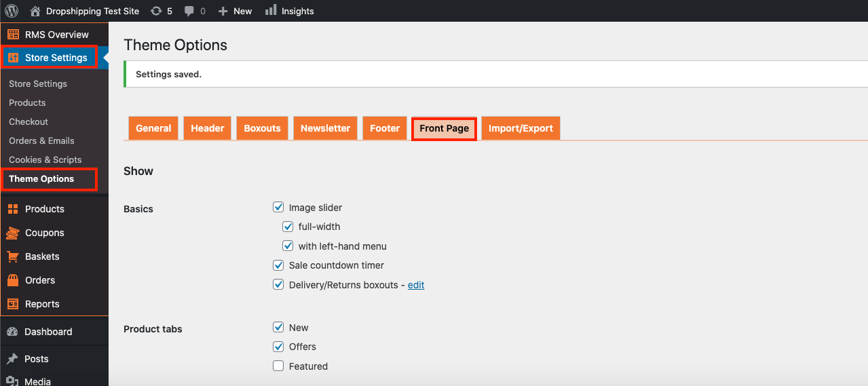
Task: Click the Products grid icon in sidebar
Action: (13, 209)
